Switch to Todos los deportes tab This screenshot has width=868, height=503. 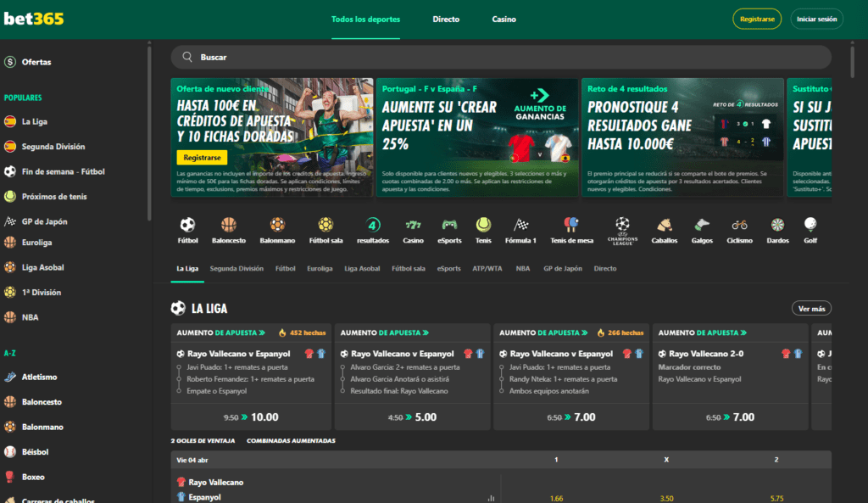pyautogui.click(x=365, y=20)
